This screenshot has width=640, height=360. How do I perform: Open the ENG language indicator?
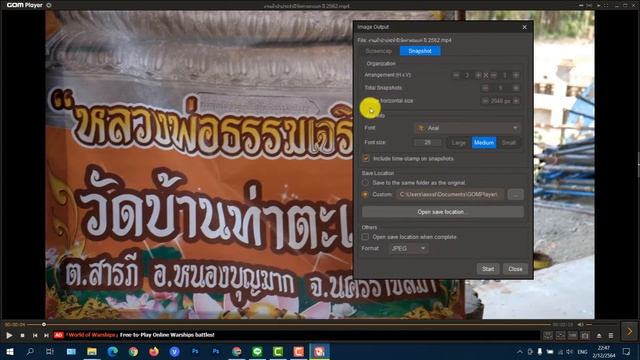(582, 352)
